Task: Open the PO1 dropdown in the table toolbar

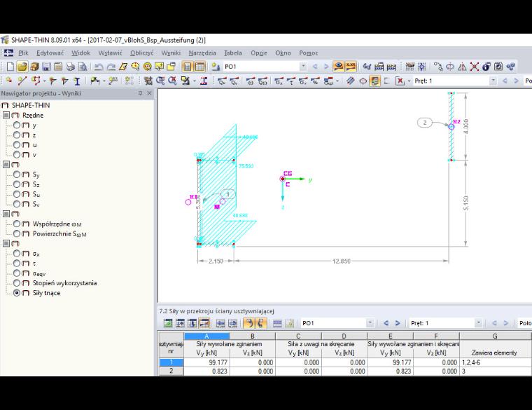Action: tap(370, 323)
